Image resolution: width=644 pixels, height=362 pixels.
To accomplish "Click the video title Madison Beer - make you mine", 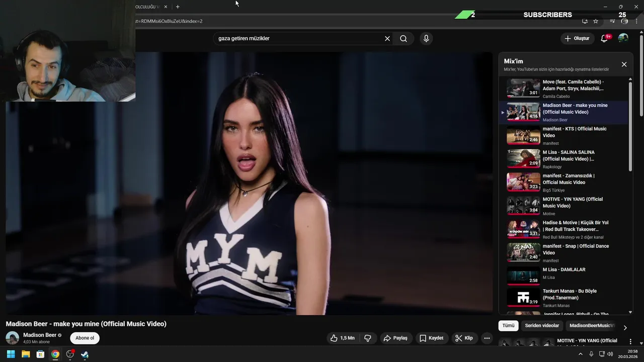I will click(86, 324).
